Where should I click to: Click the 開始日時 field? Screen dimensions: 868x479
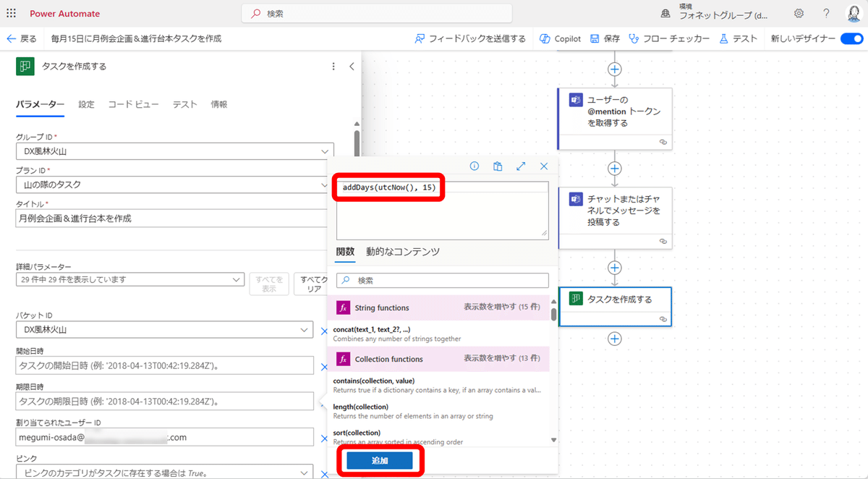(x=164, y=365)
